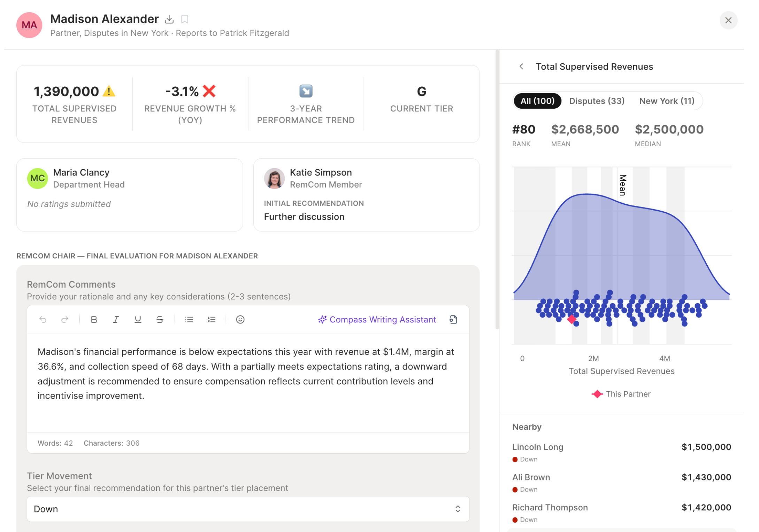Insert a bulleted list
This screenshot has width=759, height=532.
[x=189, y=319]
